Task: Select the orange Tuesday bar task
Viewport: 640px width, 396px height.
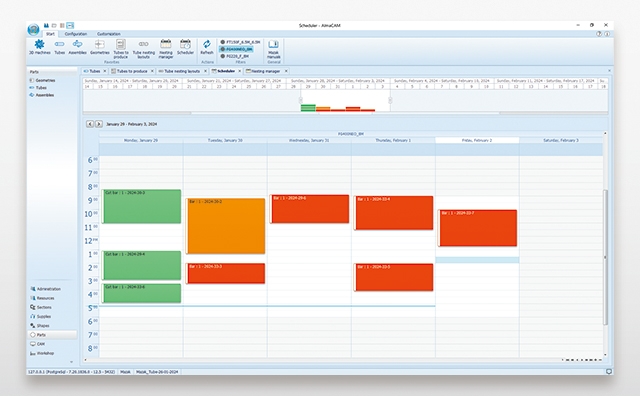Action: point(225,226)
